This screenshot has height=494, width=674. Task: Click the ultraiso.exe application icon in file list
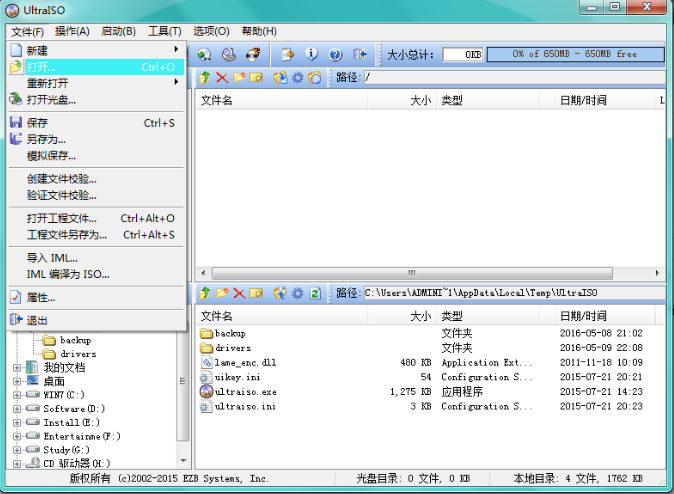[x=206, y=391]
